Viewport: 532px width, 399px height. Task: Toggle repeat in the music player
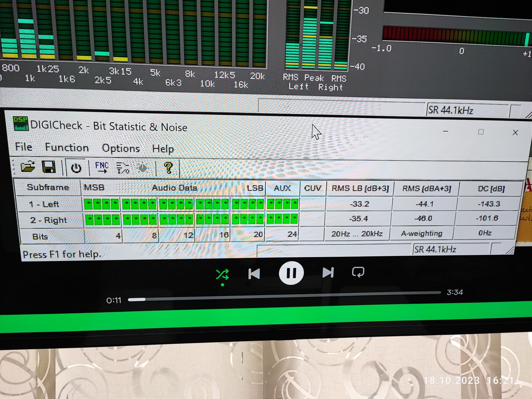(x=358, y=272)
